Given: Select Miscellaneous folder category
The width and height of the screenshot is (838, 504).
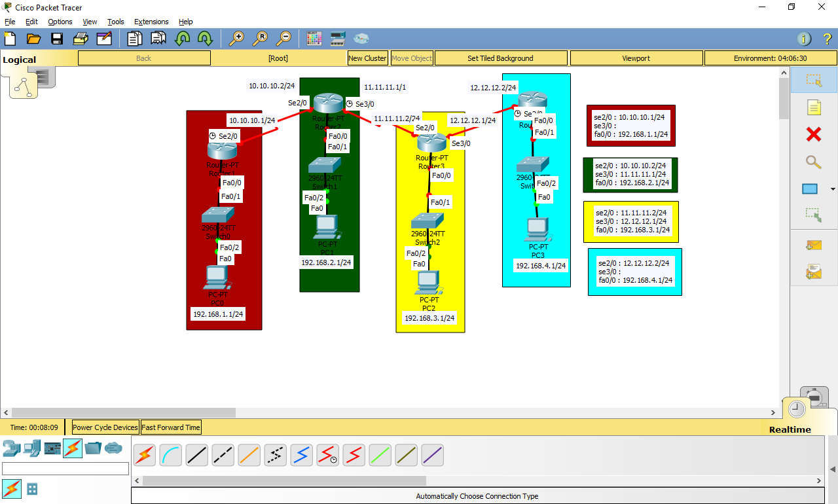Looking at the screenshot, I should click(93, 448).
